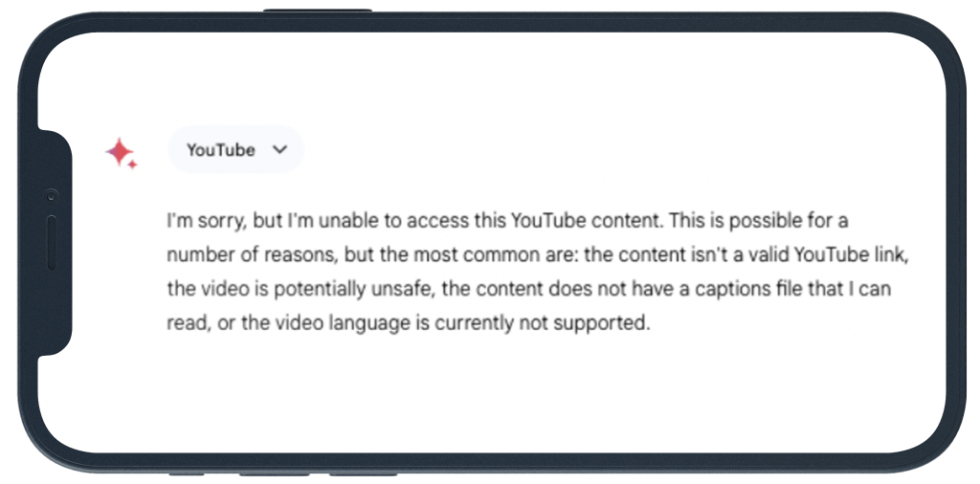Tap the dark notch area of the phone
Image resolution: width=980 pixels, height=484 pixels.
[x=55, y=242]
